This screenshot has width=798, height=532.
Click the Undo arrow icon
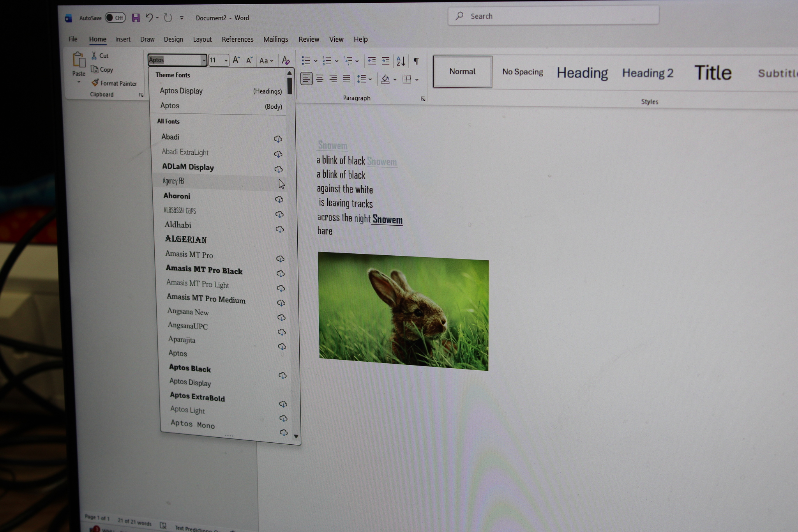(149, 18)
